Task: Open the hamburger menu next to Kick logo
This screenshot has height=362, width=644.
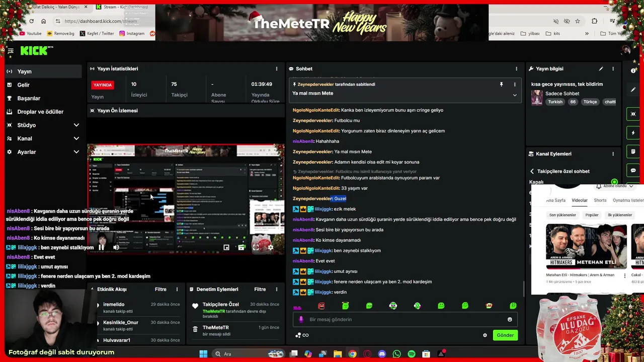Action: point(10,51)
